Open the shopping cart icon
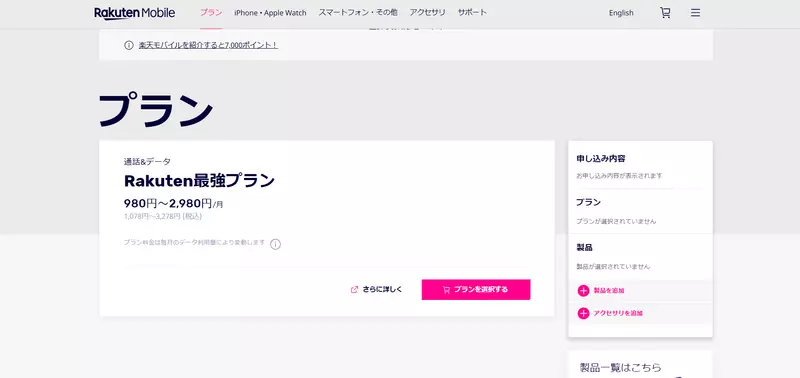This screenshot has width=800, height=378. [665, 13]
